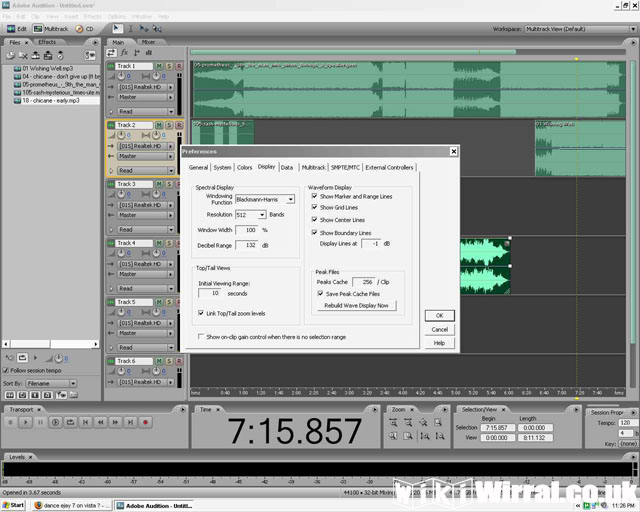
Task: Open the CD view
Action: tap(84, 29)
